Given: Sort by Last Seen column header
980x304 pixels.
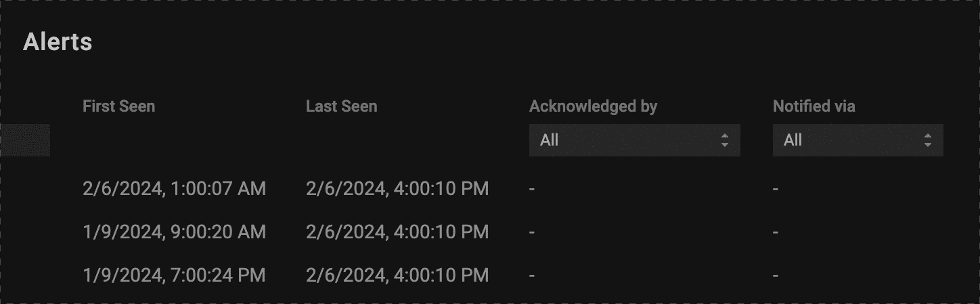Looking at the screenshot, I should click(x=341, y=106).
